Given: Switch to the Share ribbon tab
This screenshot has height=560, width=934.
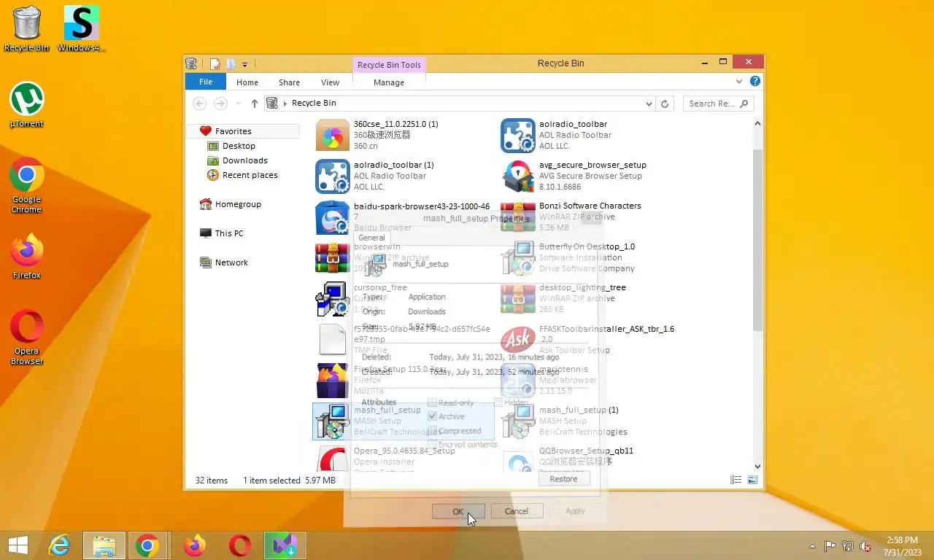Looking at the screenshot, I should [x=289, y=82].
